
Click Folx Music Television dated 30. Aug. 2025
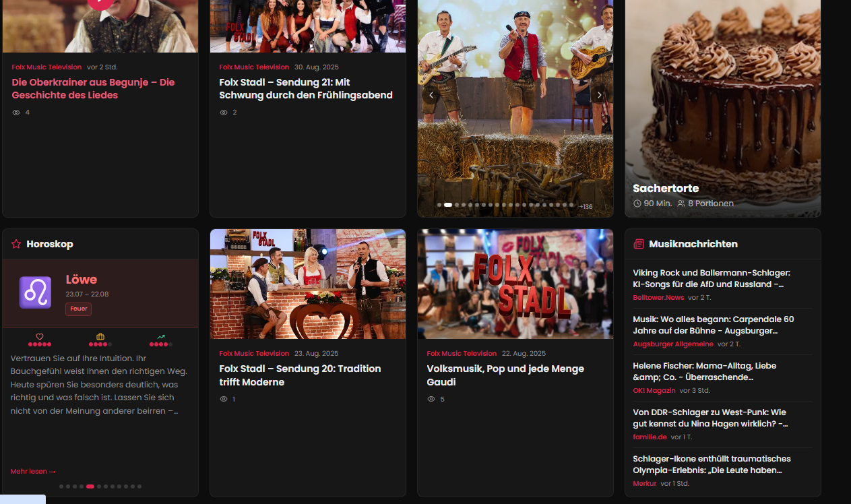(254, 67)
